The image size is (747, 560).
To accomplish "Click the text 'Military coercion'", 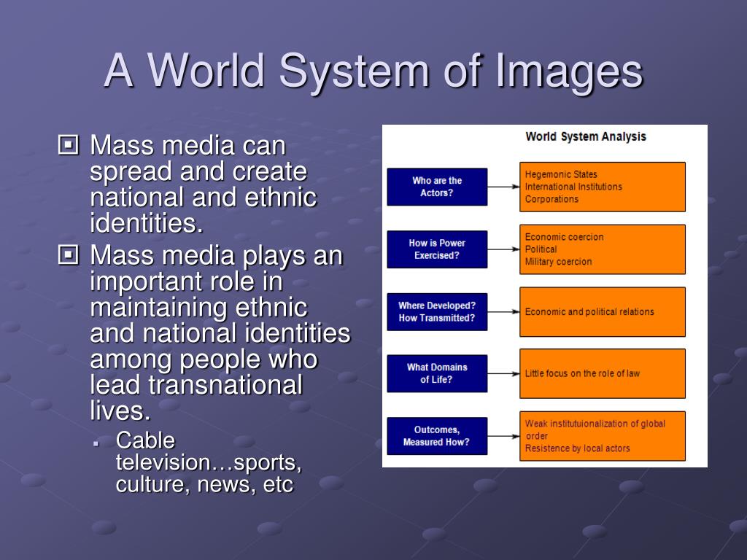I will point(558,262).
